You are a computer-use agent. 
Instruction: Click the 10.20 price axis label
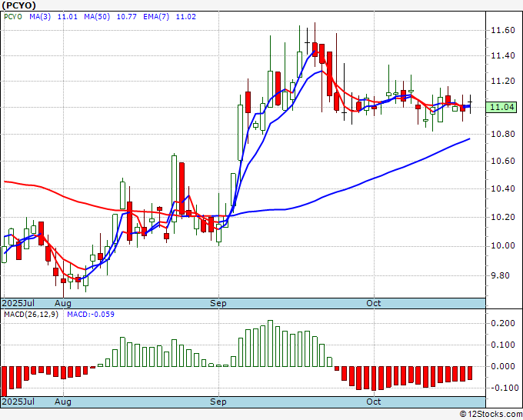(x=503, y=217)
